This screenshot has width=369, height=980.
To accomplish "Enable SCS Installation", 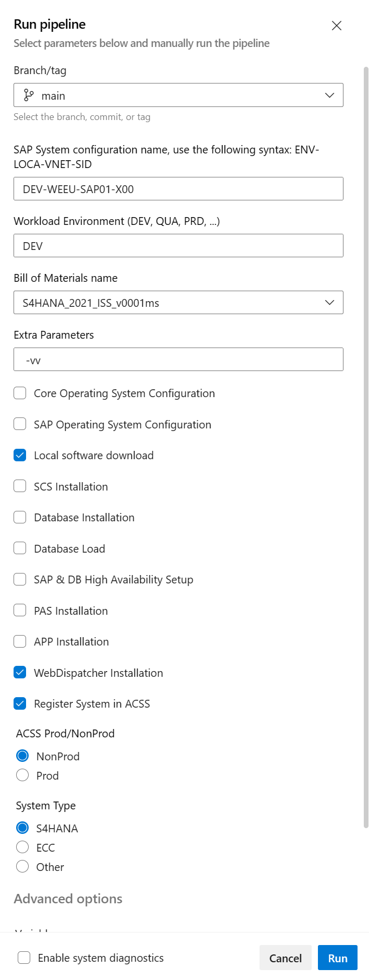I will click(19, 485).
